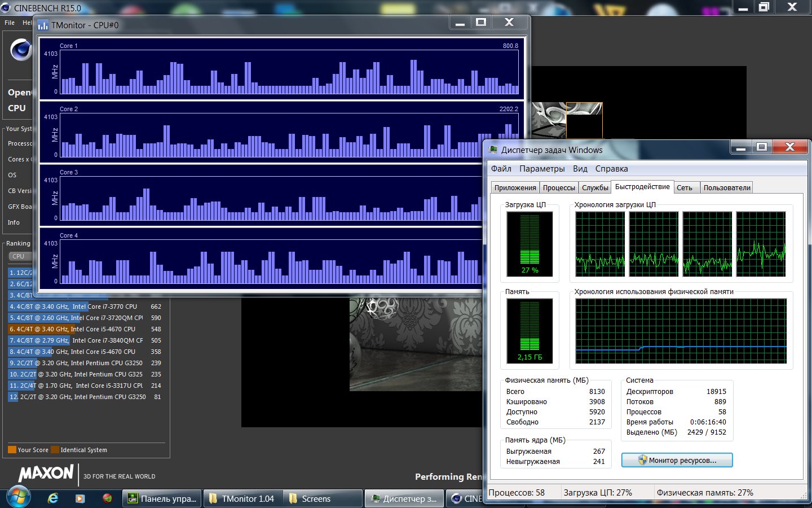Click the Windows Start orb

18,497
